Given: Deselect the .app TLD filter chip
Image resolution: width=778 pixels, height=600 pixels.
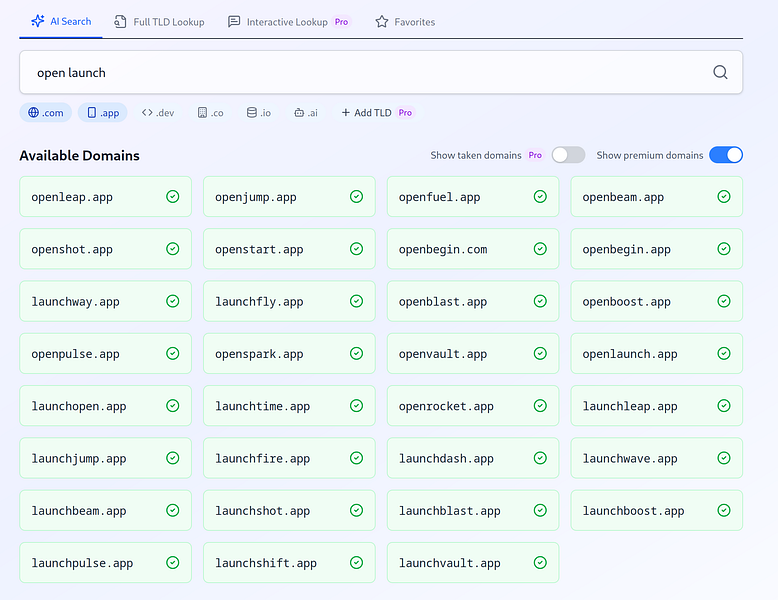Looking at the screenshot, I should tap(103, 113).
